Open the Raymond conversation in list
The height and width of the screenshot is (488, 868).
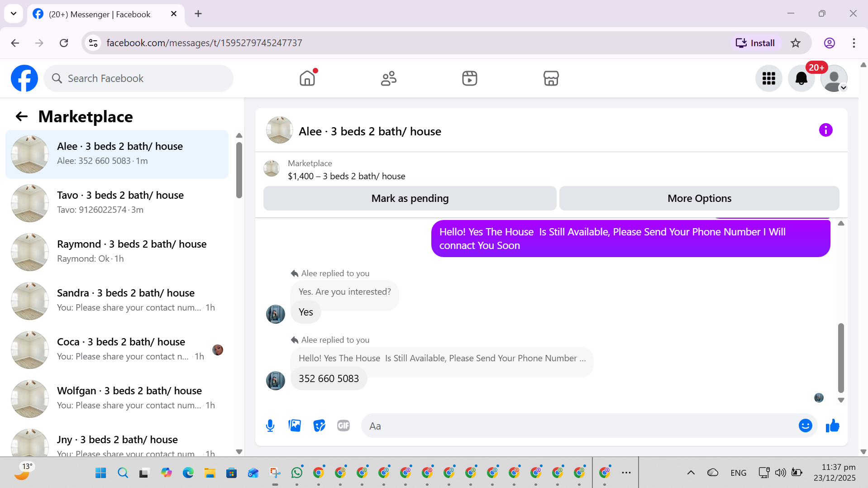pyautogui.click(x=117, y=252)
